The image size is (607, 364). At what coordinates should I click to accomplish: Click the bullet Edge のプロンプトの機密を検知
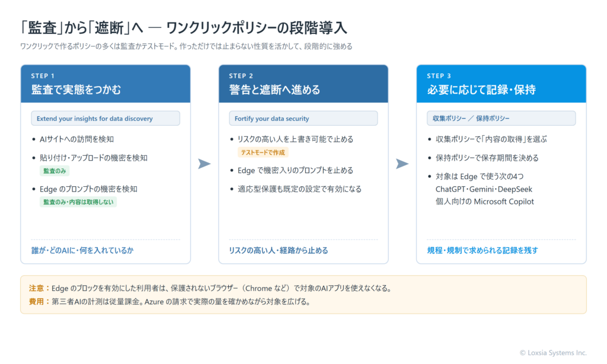(x=88, y=189)
